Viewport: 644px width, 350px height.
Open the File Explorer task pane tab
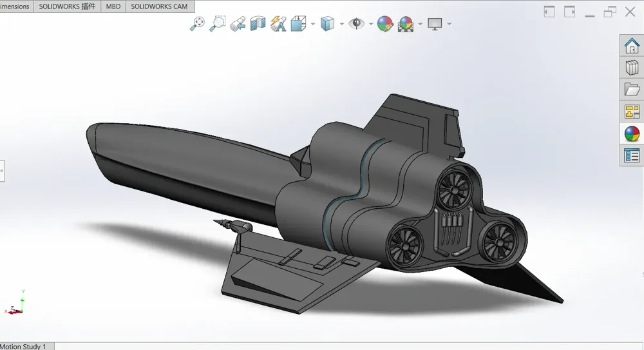(x=632, y=89)
